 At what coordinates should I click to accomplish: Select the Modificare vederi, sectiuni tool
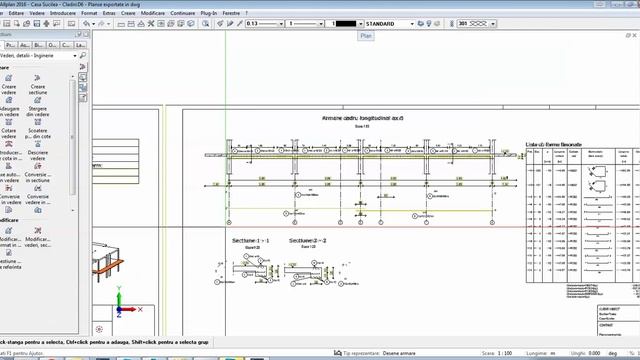tap(38, 237)
